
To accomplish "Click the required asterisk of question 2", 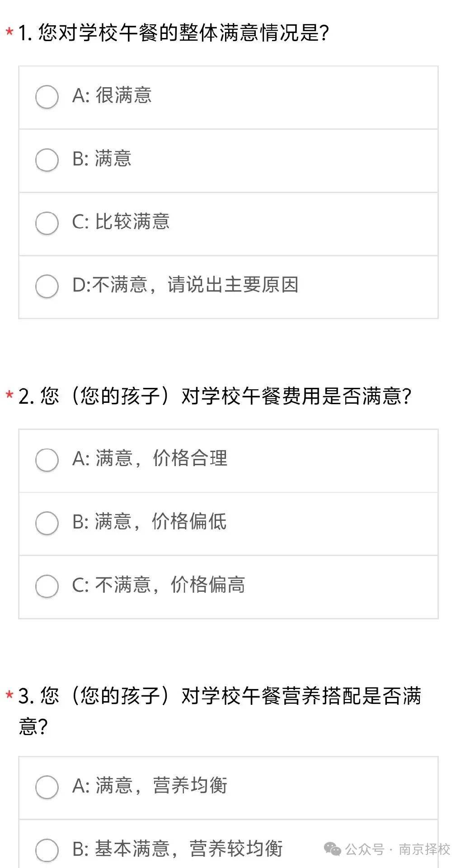I will point(9,396).
